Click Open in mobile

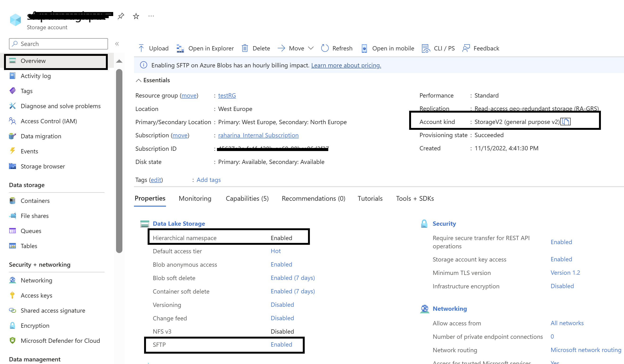(387, 48)
